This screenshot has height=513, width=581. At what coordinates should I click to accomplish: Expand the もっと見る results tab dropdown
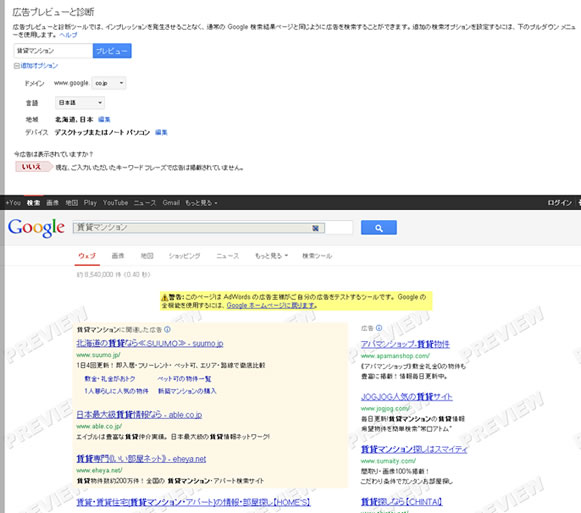[272, 256]
